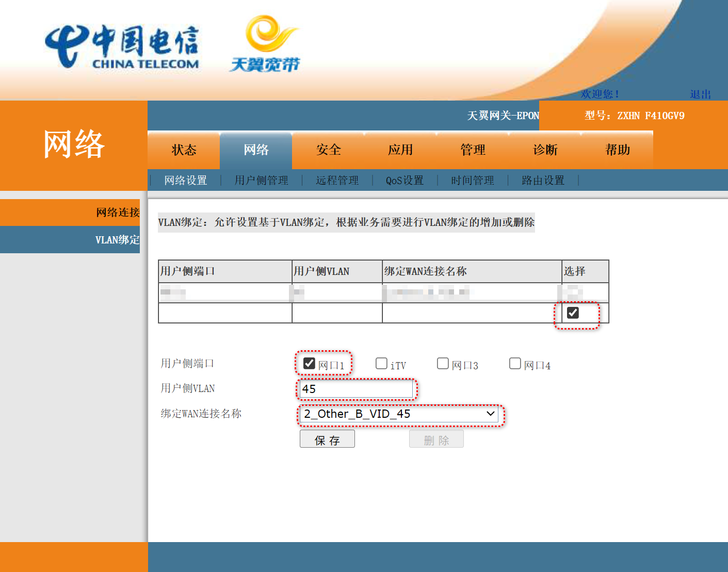The image size is (728, 572).
Task: Toggle the 选择 checkbox in table row
Action: tap(573, 313)
